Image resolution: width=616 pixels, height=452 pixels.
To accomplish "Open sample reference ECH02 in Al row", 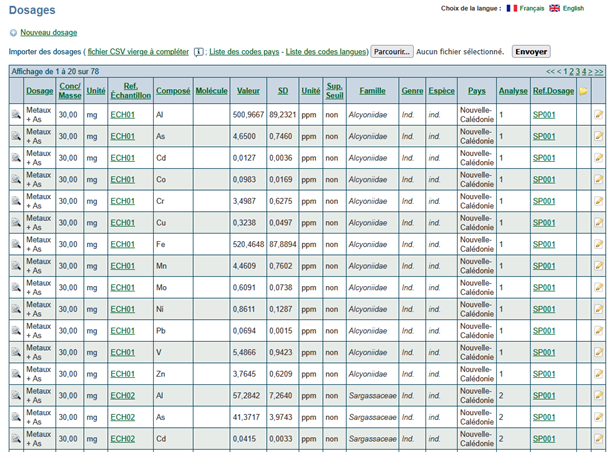I will [x=123, y=395].
